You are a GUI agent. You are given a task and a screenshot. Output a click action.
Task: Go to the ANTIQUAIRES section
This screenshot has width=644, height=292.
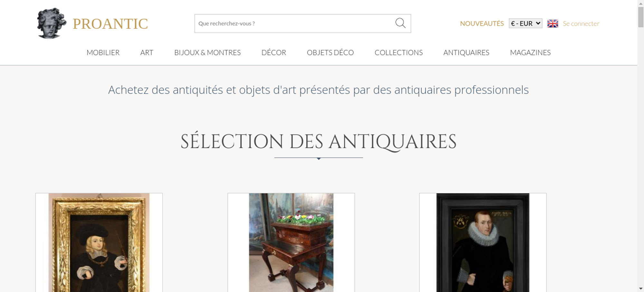[x=466, y=52]
